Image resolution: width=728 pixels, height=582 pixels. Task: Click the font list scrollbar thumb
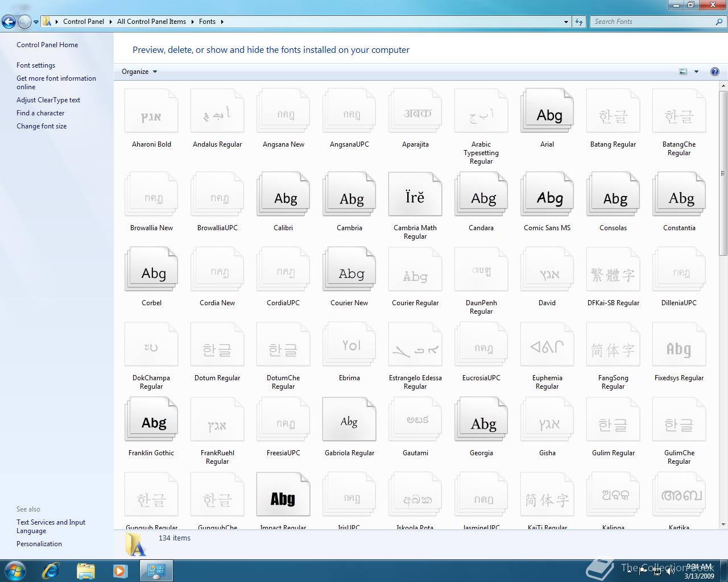tap(723, 173)
